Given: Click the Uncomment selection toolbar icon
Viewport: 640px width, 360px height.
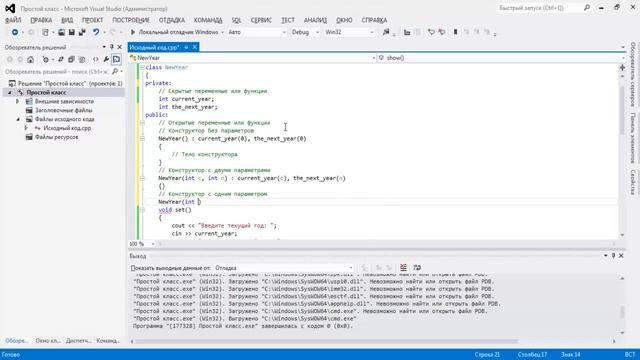Looking at the screenshot, I should point(442,32).
